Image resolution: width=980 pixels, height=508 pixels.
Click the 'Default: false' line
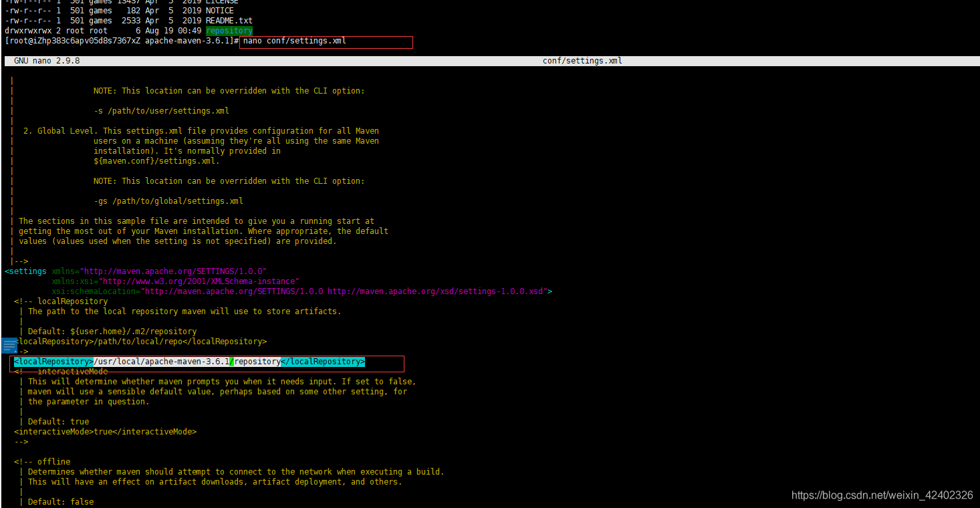click(61, 502)
